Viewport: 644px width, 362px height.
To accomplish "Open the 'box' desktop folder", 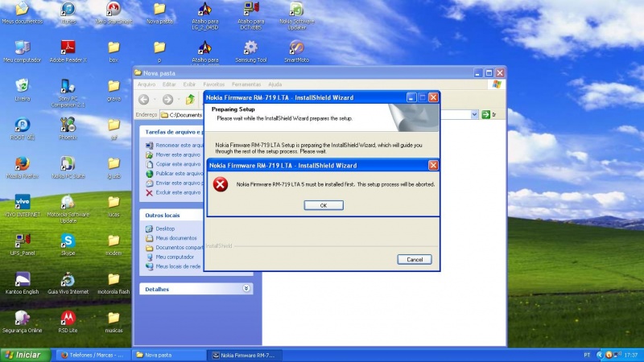I will tap(114, 51).
